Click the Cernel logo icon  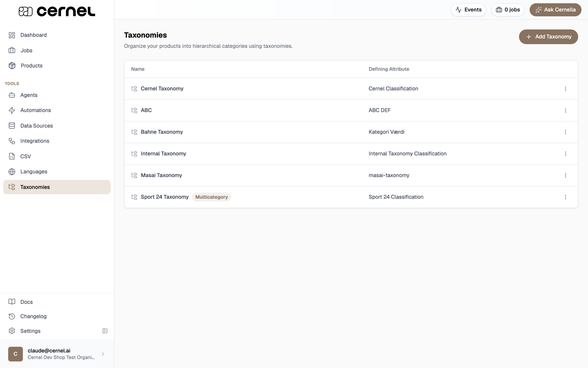(x=26, y=11)
